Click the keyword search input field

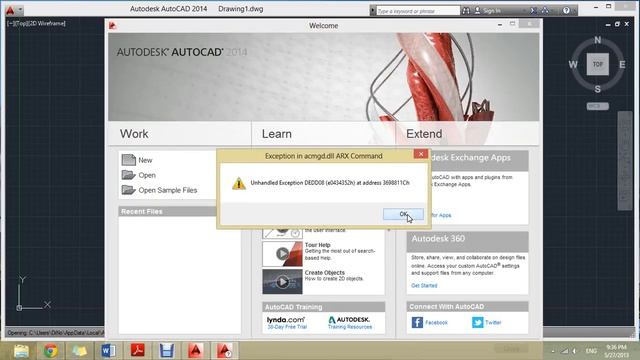coord(417,11)
